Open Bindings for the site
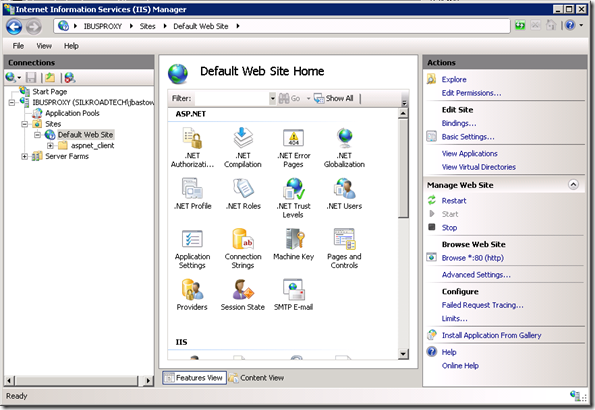Viewport: 595px width, 410px height. 459,123
